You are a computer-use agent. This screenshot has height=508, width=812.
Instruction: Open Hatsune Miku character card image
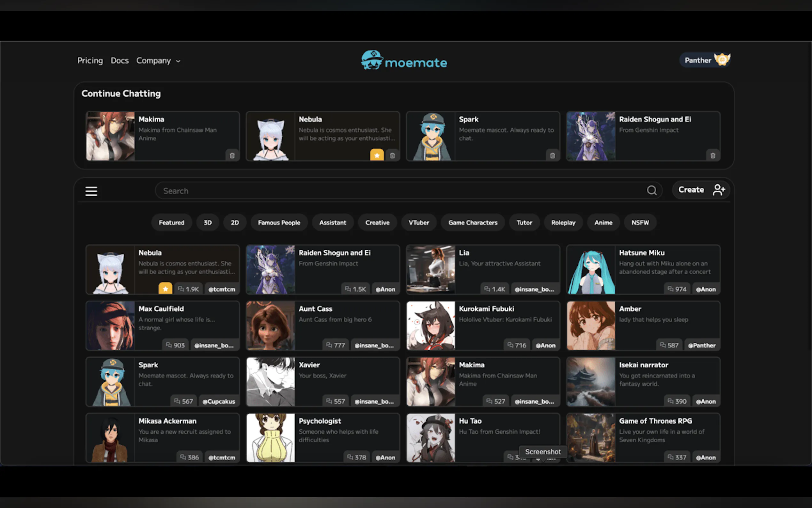click(x=591, y=269)
